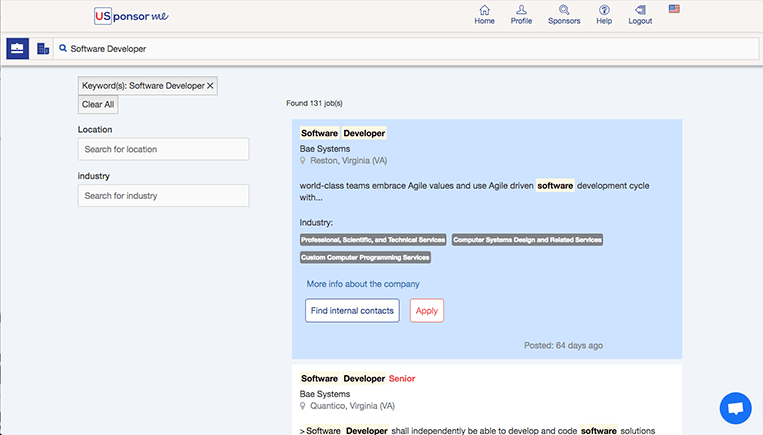Select the company building search icon

coord(43,49)
